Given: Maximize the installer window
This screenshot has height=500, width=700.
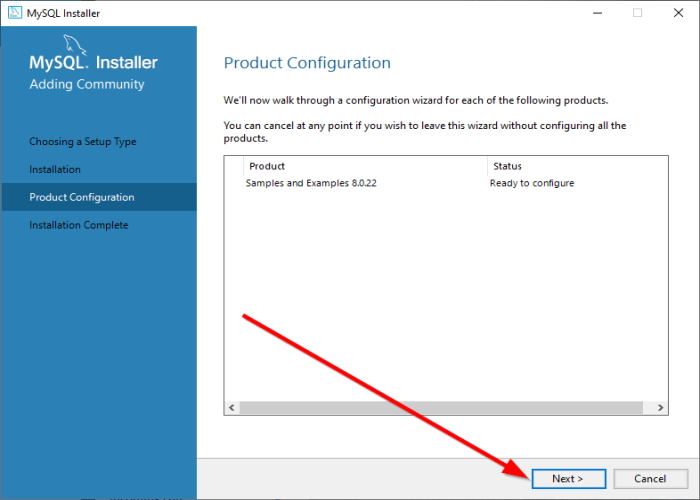Looking at the screenshot, I should tap(637, 13).
